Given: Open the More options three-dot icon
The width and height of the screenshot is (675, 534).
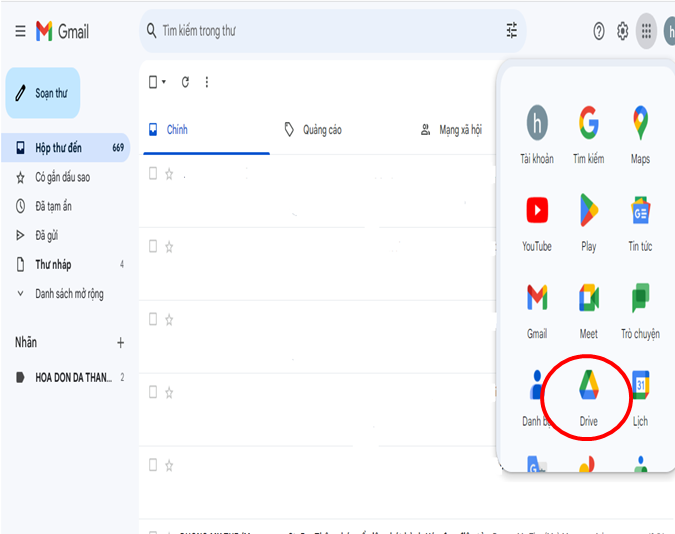Looking at the screenshot, I should click(x=207, y=82).
